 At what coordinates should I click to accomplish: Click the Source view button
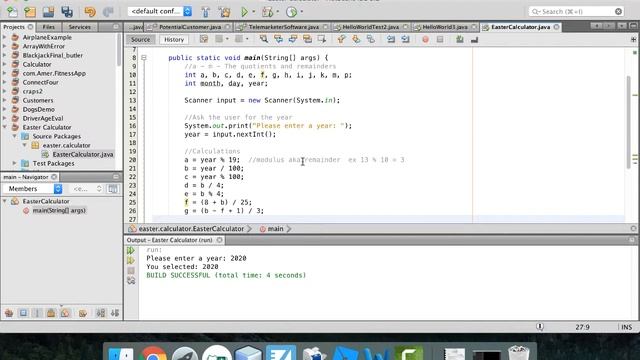click(x=140, y=40)
